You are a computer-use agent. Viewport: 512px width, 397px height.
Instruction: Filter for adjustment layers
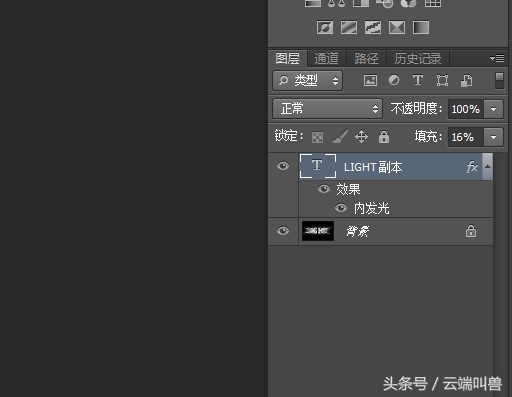pyautogui.click(x=394, y=81)
